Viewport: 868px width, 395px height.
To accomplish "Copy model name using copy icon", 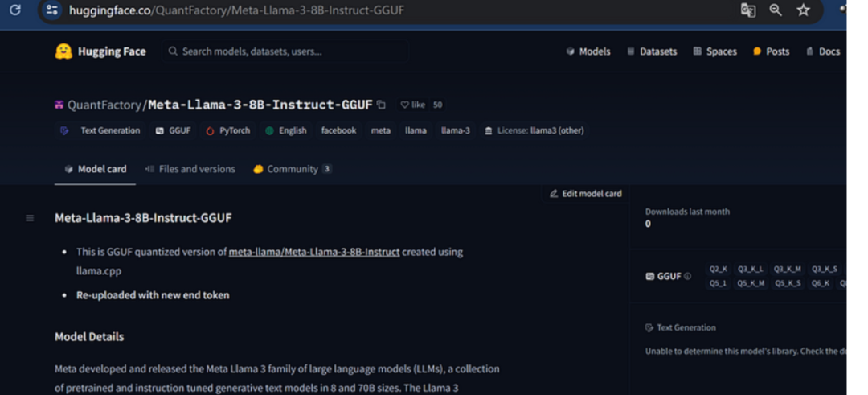I will 381,105.
